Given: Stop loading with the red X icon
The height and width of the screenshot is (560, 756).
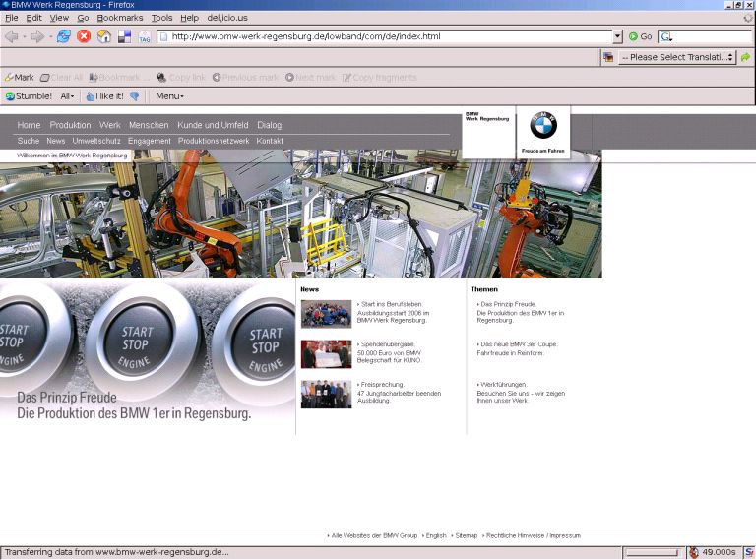Looking at the screenshot, I should coord(84,36).
